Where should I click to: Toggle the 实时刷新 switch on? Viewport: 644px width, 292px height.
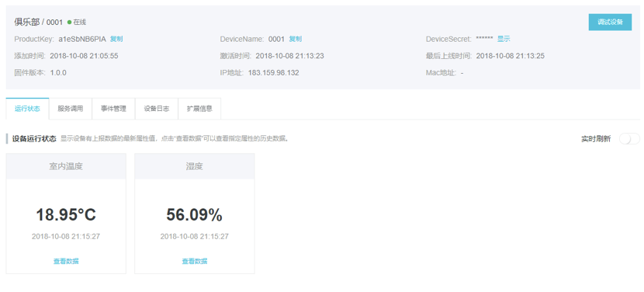[x=629, y=138]
